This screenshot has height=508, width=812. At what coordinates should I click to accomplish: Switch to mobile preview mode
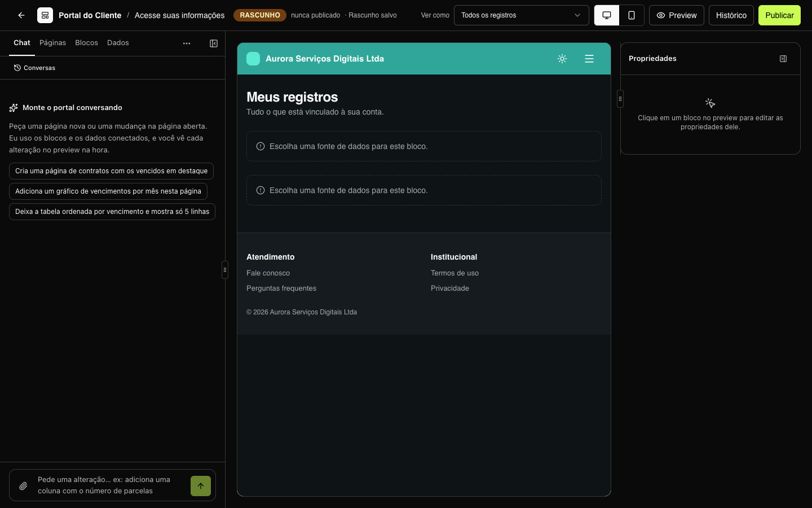point(632,15)
